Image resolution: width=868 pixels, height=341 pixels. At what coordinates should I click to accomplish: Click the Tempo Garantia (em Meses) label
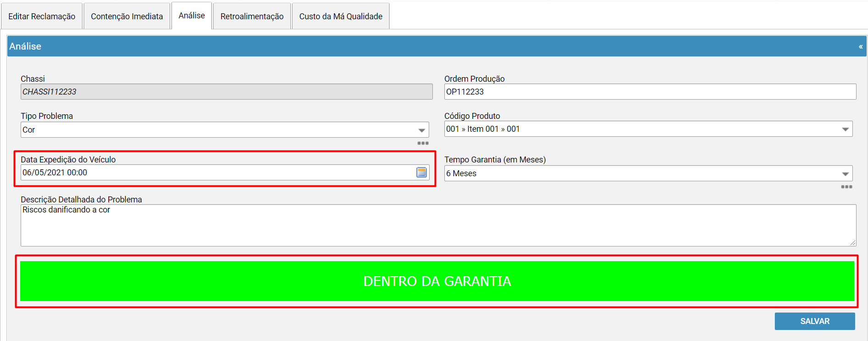(495, 160)
